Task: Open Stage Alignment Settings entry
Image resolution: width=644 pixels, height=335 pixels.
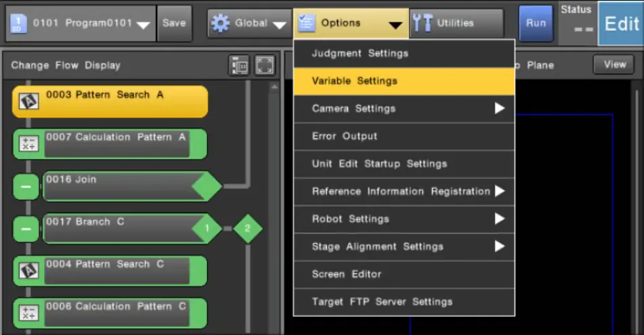Action: coord(404,247)
